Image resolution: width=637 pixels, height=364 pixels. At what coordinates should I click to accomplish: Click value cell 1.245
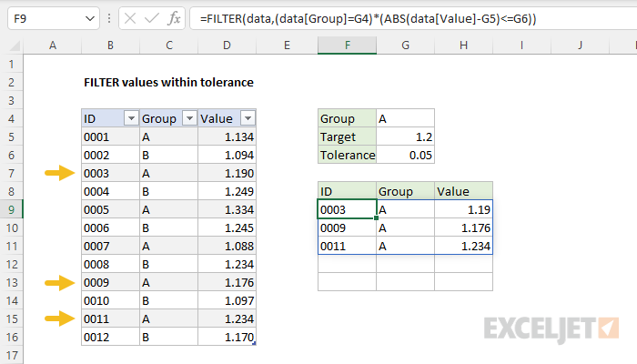pyautogui.click(x=227, y=227)
